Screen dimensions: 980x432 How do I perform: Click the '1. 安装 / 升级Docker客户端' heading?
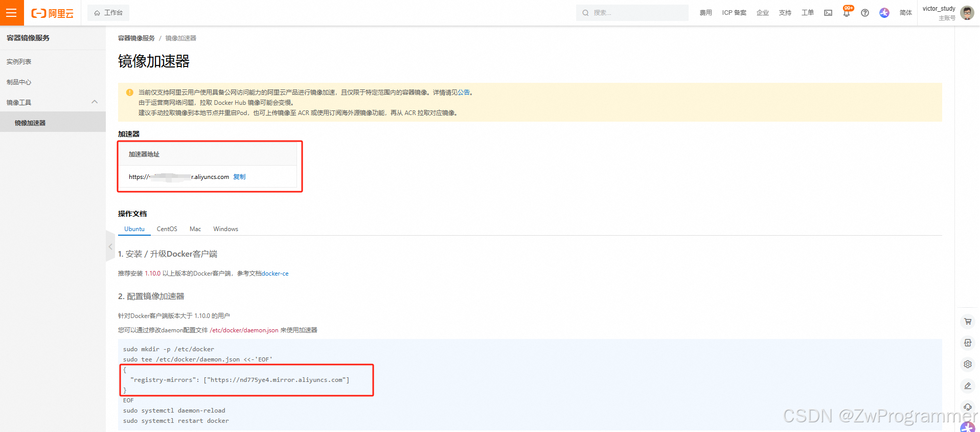[x=168, y=254]
